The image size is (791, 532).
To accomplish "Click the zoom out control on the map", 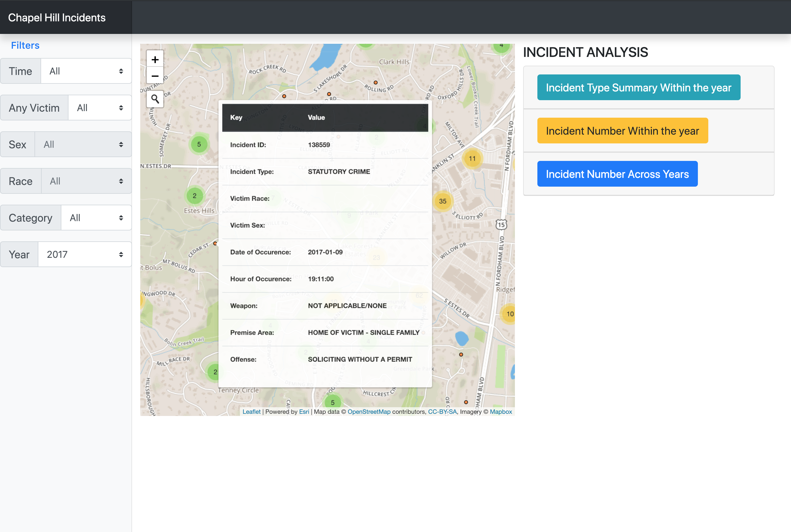I will pos(155,76).
